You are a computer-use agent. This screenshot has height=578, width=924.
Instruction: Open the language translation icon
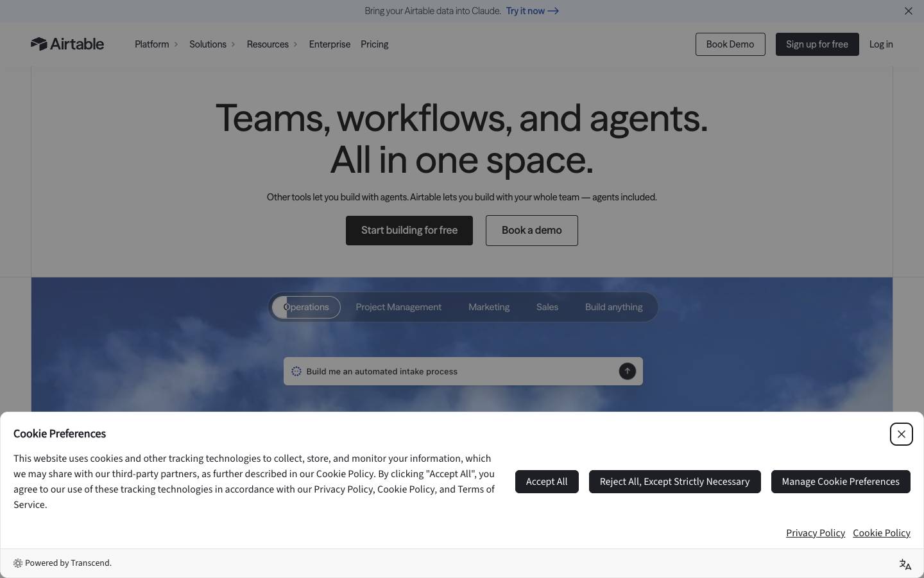point(905,565)
